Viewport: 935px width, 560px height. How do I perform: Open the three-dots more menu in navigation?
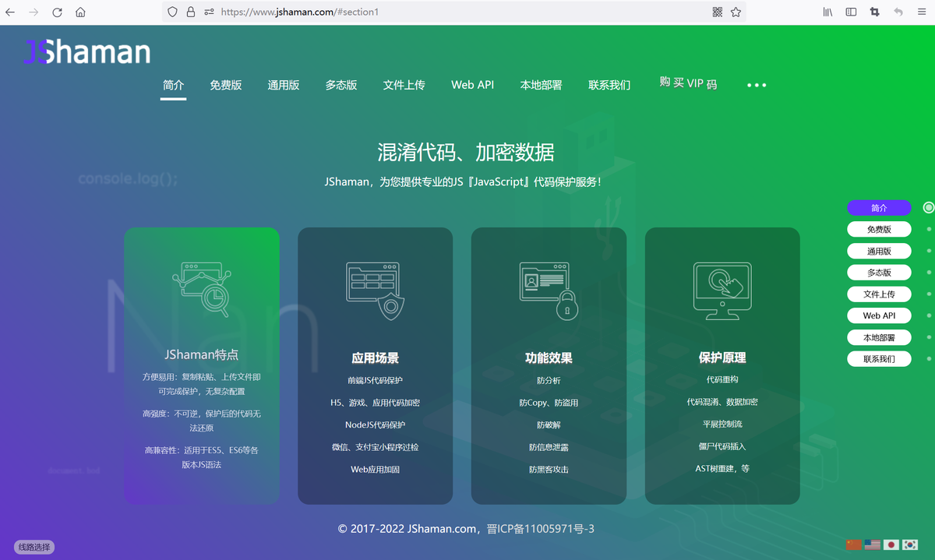(757, 85)
